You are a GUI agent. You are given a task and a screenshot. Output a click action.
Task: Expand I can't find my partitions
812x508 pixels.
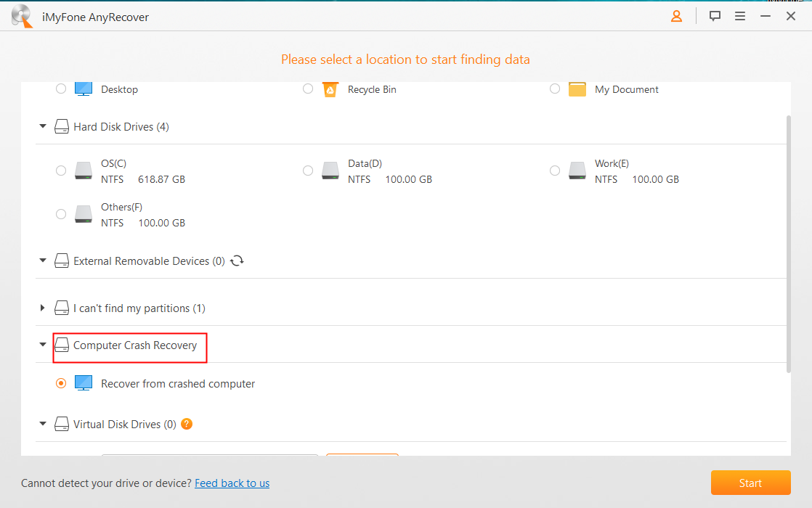click(x=42, y=308)
